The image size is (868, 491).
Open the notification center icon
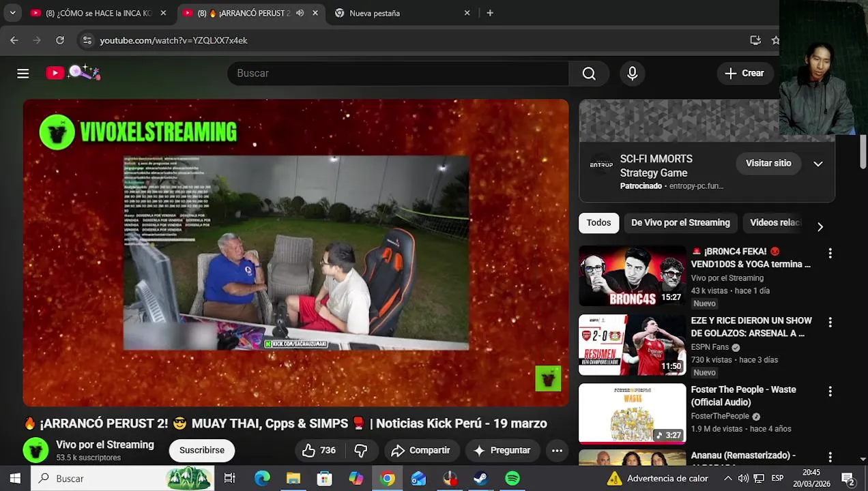pyautogui.click(x=848, y=478)
